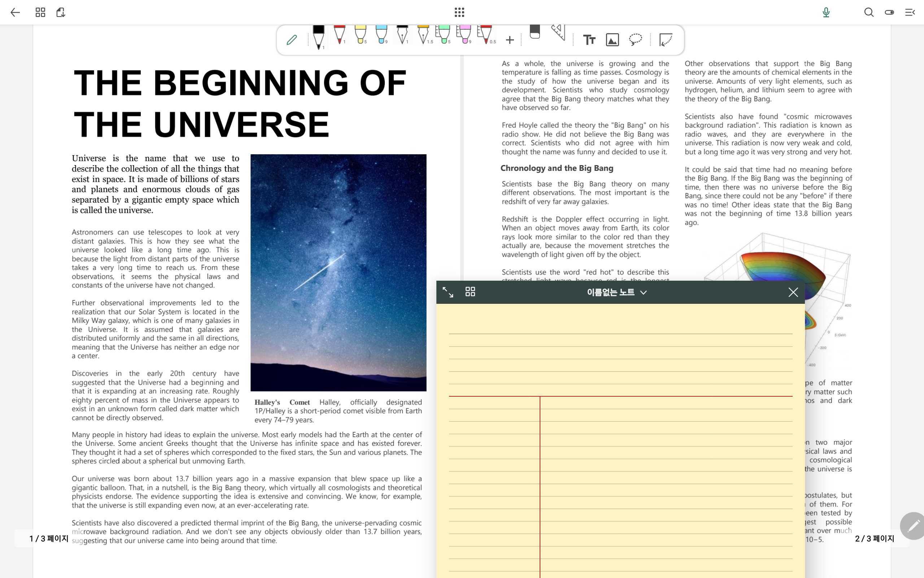Screen dimensions: 924x578
Task: Expand the floating note to full screen
Action: [x=448, y=293]
